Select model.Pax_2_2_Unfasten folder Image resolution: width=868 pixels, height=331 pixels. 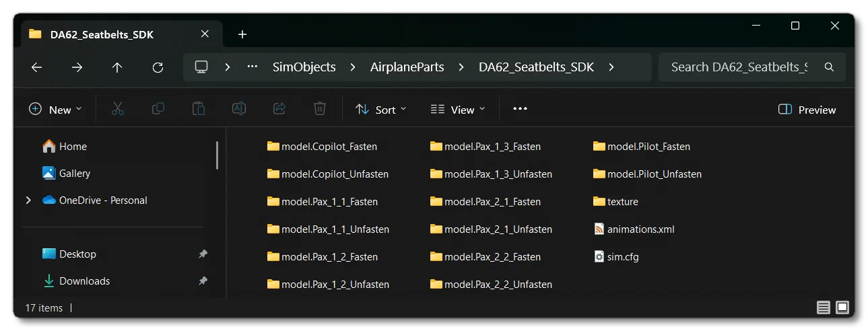pos(491,285)
